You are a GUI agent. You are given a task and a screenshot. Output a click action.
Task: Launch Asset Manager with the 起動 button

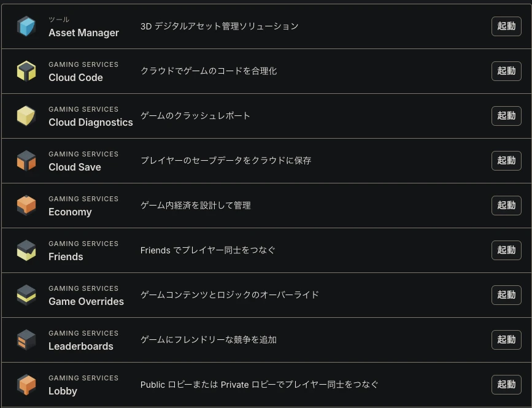point(506,26)
